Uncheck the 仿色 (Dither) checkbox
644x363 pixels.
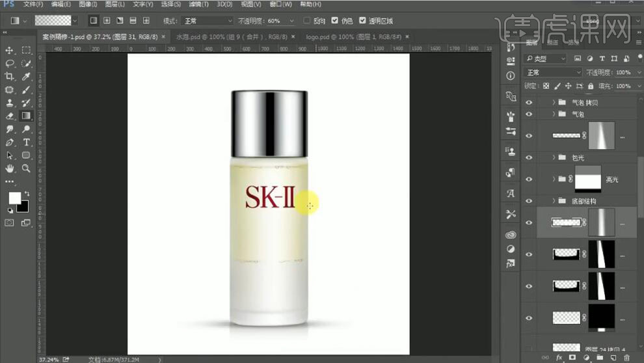click(x=335, y=21)
